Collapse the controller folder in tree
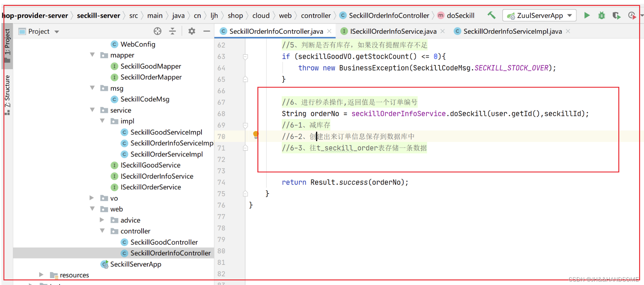 click(x=102, y=230)
